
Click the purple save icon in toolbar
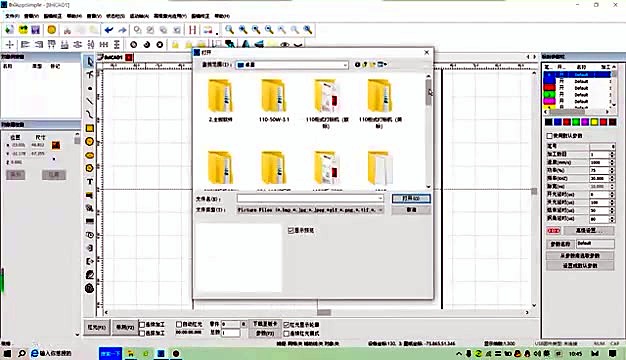tap(36, 30)
